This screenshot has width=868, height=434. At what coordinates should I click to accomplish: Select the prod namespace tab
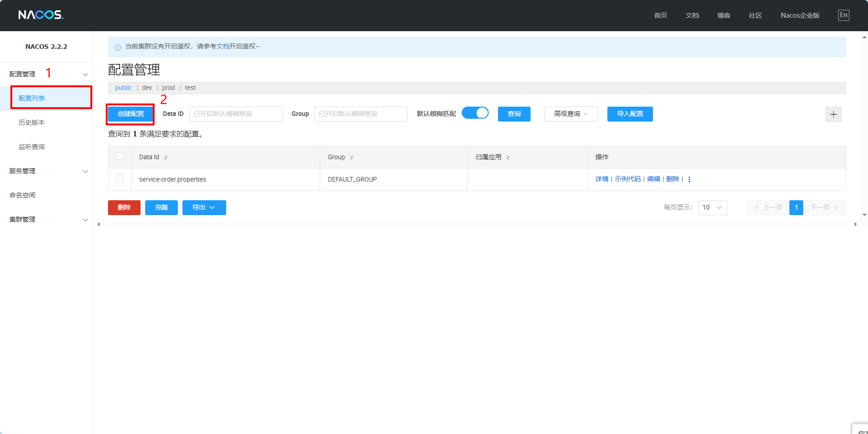[168, 88]
